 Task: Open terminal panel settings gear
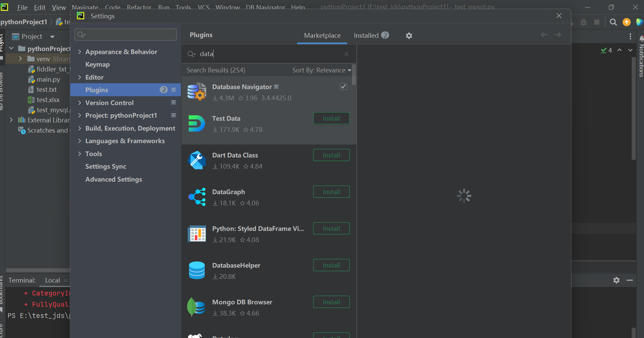pyautogui.click(x=616, y=280)
